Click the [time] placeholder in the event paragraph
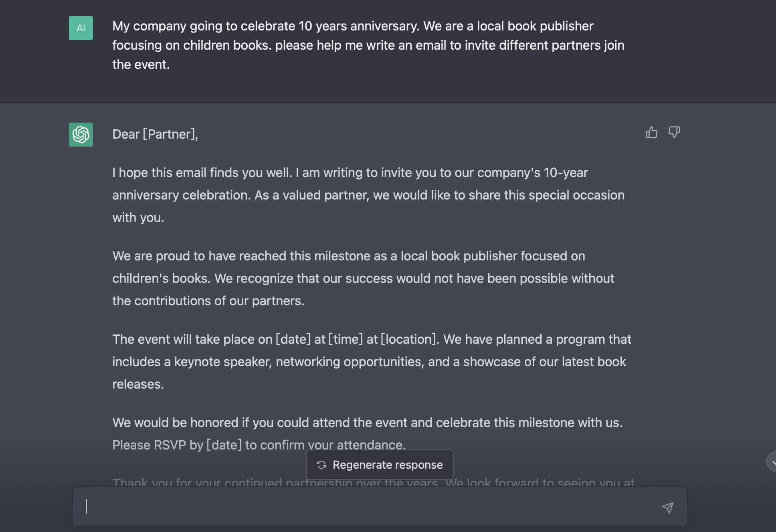Screen dimensions: 776x532 [346, 339]
